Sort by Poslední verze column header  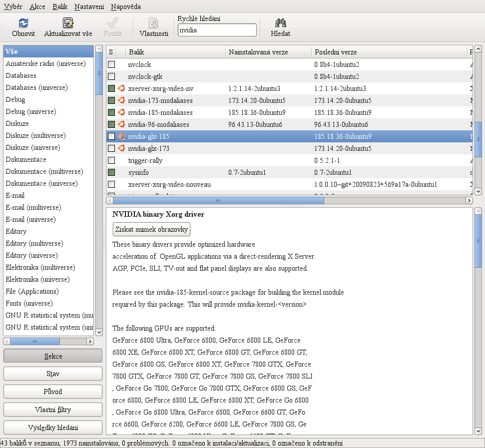coord(389,52)
